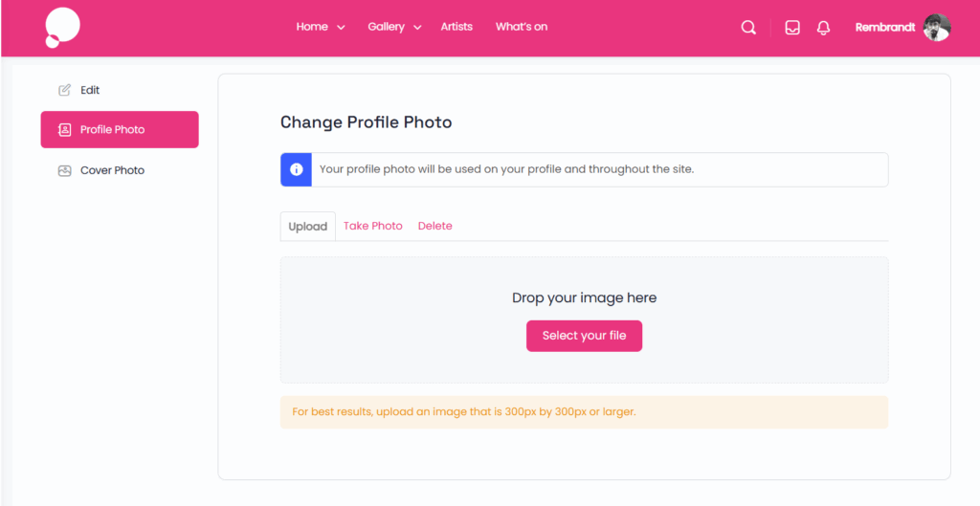Open the notifications bell icon
Viewport: 980px width, 506px height.
[x=823, y=28]
